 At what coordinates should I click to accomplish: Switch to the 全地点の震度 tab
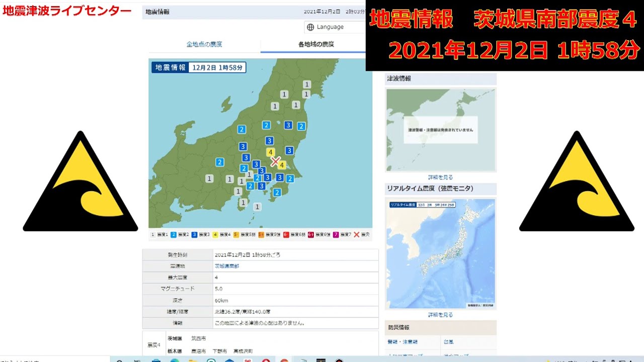pyautogui.click(x=204, y=44)
